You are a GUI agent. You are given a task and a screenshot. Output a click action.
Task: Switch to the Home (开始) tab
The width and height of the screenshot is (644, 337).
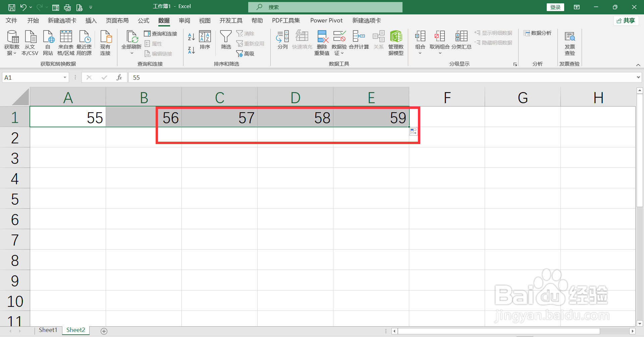33,20
